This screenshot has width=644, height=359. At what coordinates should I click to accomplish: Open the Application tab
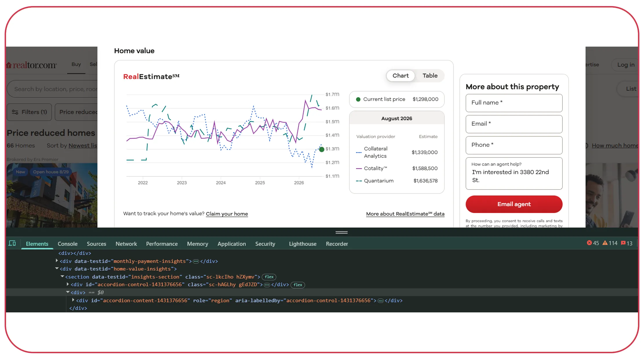tap(231, 244)
